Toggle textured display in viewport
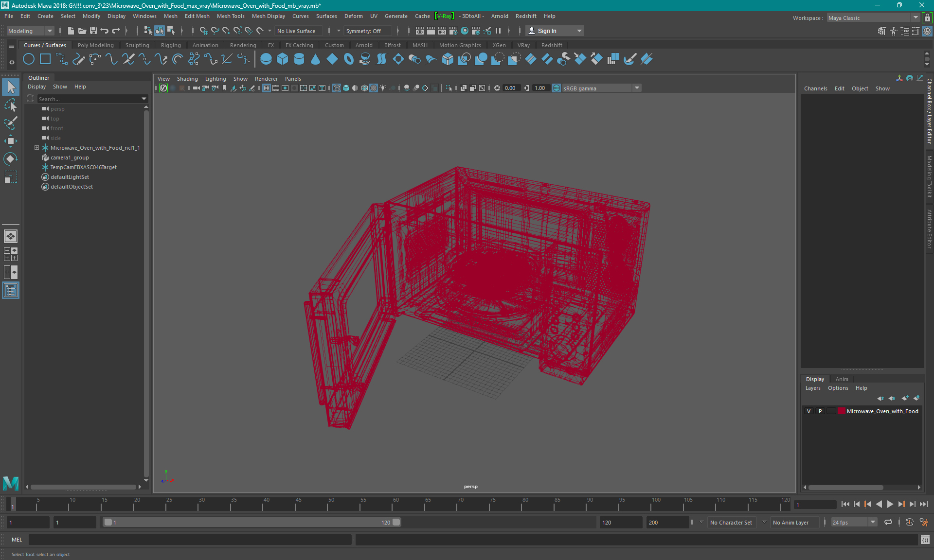Screen dimensions: 934x560 click(x=374, y=88)
